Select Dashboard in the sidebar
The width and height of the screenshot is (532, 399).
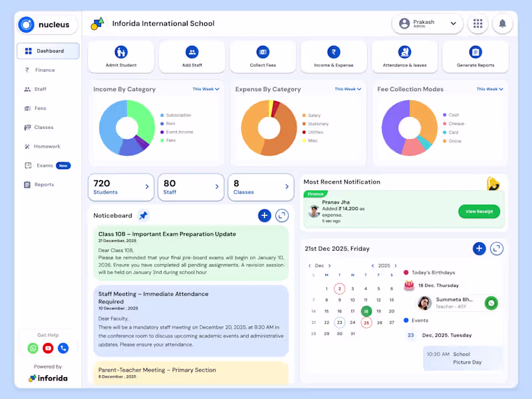pyautogui.click(x=48, y=51)
